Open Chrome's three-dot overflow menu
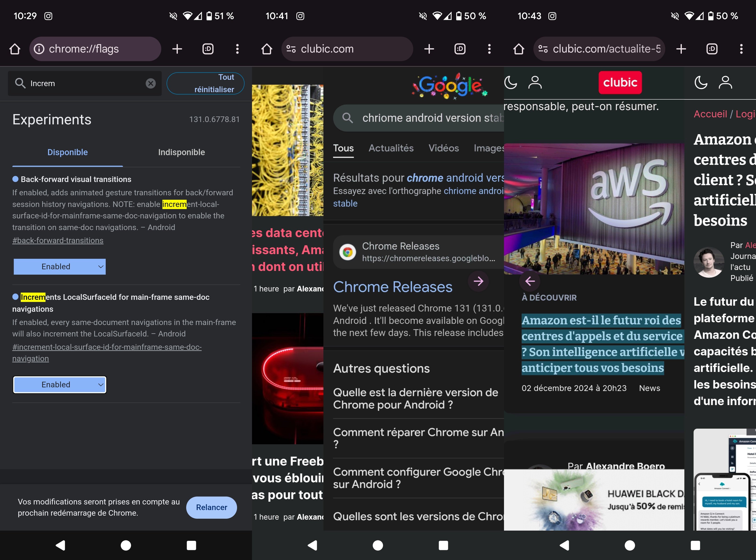The height and width of the screenshot is (560, 756). 237,49
